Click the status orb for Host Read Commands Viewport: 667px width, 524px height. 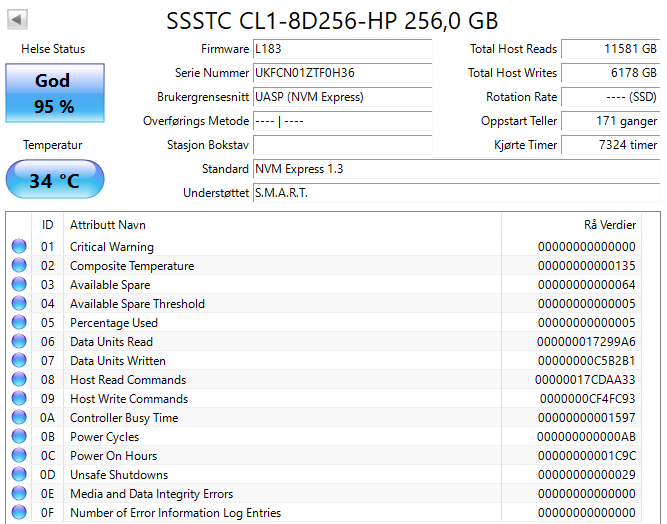(x=19, y=379)
